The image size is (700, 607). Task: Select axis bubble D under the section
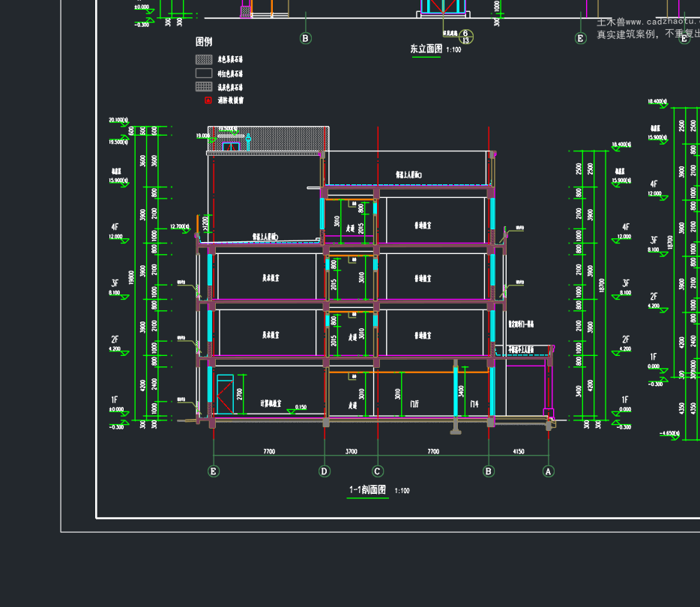(325, 471)
